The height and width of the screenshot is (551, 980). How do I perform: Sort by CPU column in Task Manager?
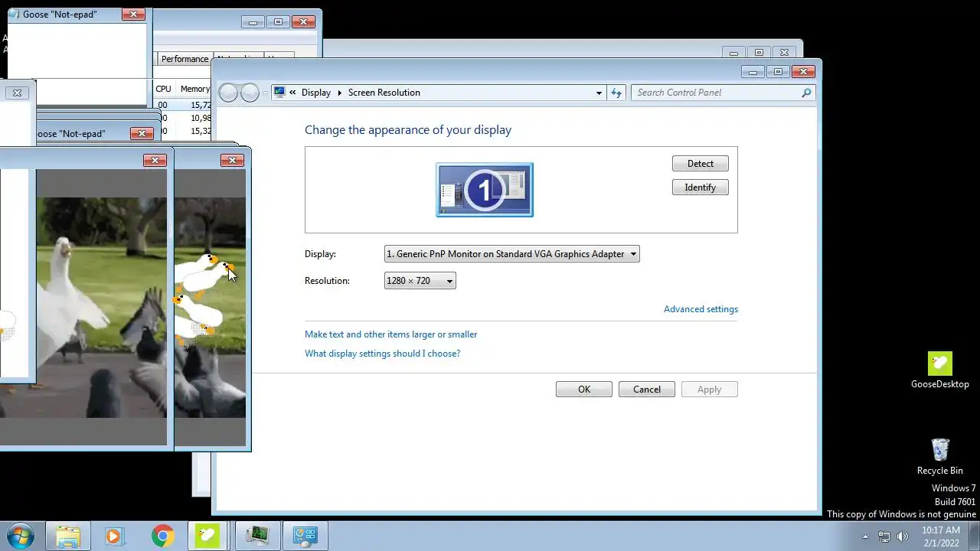click(163, 89)
